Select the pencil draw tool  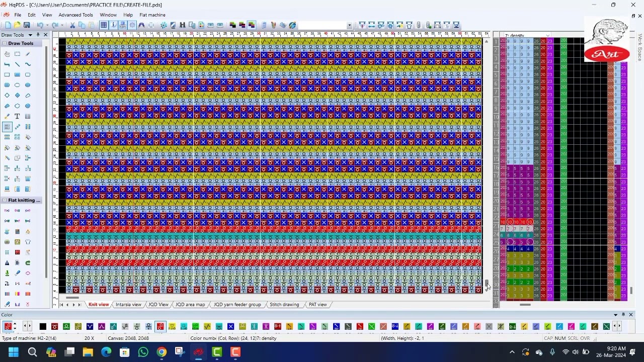click(x=28, y=54)
